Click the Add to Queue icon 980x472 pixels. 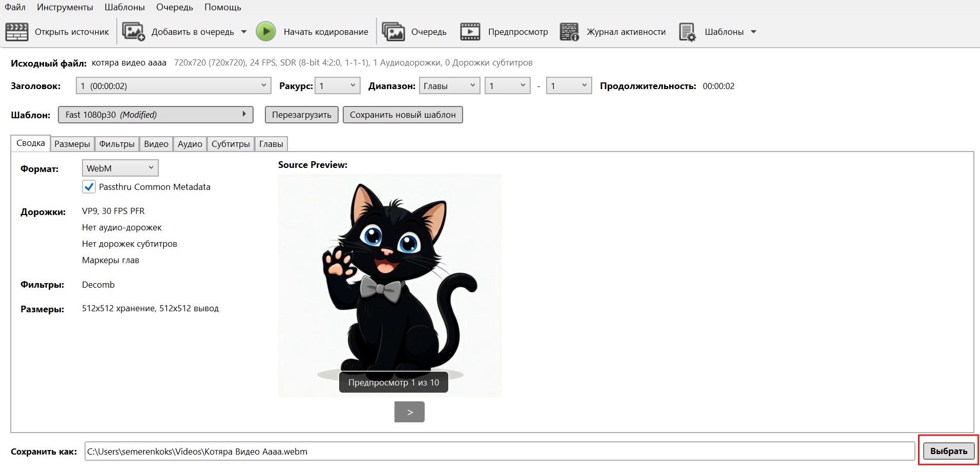pyautogui.click(x=134, y=32)
